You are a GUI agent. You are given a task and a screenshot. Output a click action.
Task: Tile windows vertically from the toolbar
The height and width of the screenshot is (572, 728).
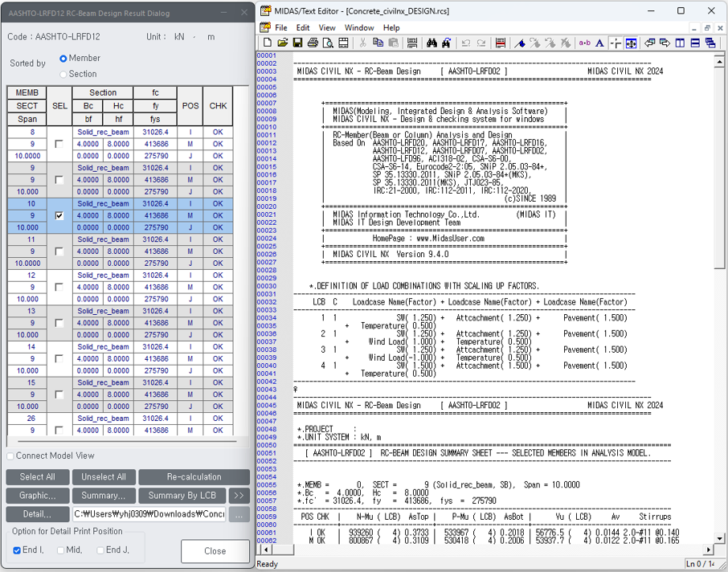click(x=680, y=43)
